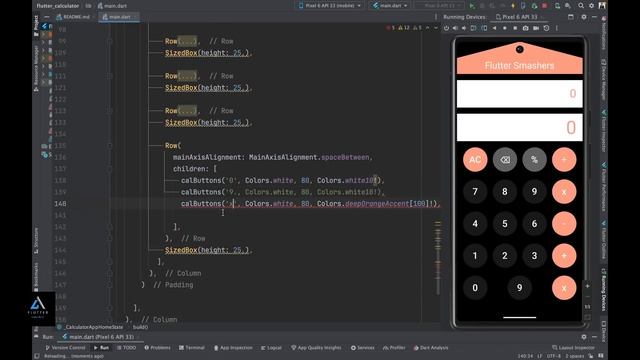This screenshot has width=640, height=360.
Task: Tap the 0 key in calculator
Action: (x=475, y=288)
